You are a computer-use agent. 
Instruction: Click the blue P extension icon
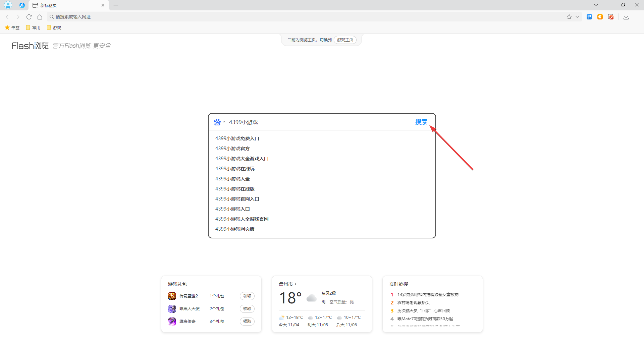tap(589, 17)
